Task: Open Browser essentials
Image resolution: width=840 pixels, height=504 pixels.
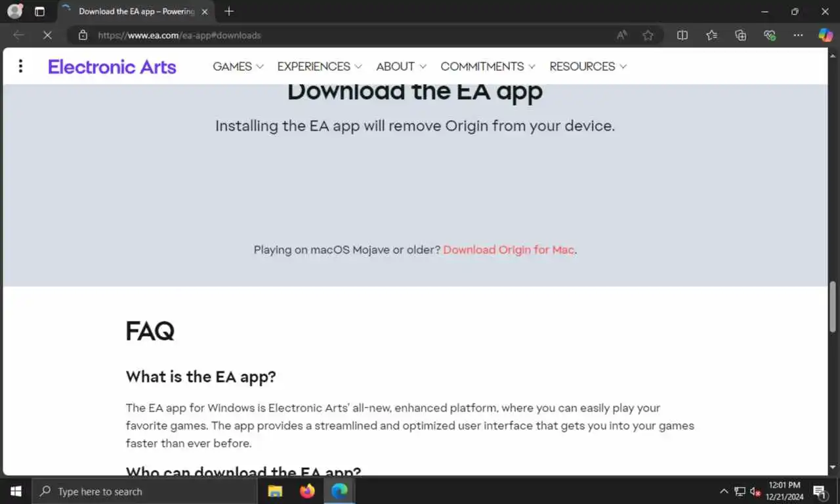Action: pos(770,35)
